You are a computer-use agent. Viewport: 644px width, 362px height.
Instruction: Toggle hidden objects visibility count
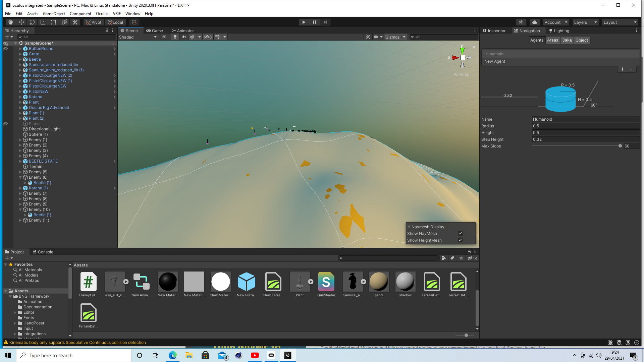pos(208,37)
